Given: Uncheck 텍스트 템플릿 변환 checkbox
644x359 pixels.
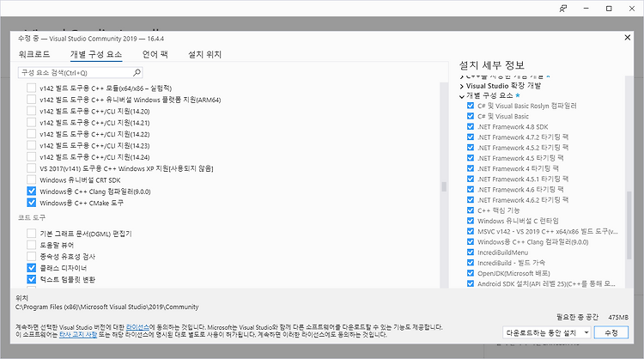Looking at the screenshot, I should tap(31, 280).
